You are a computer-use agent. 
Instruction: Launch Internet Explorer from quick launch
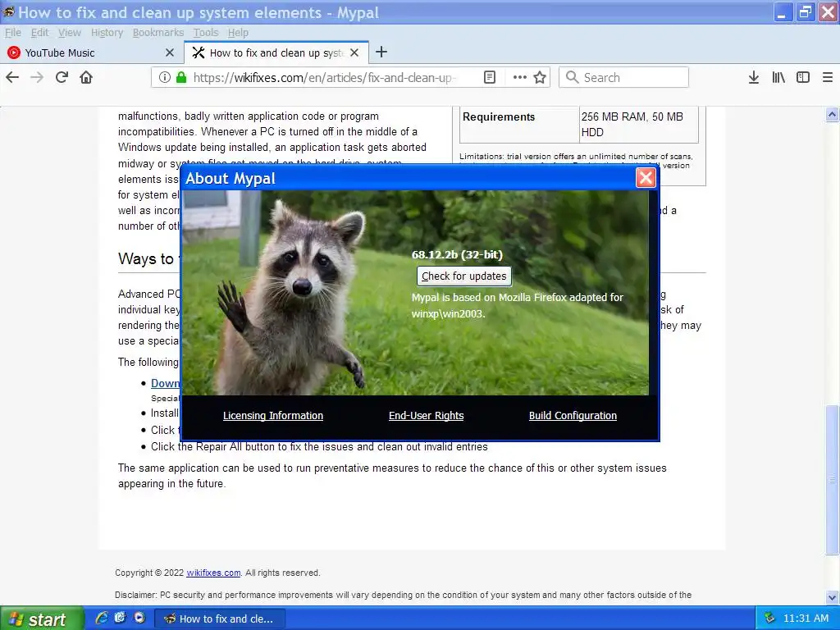101,618
